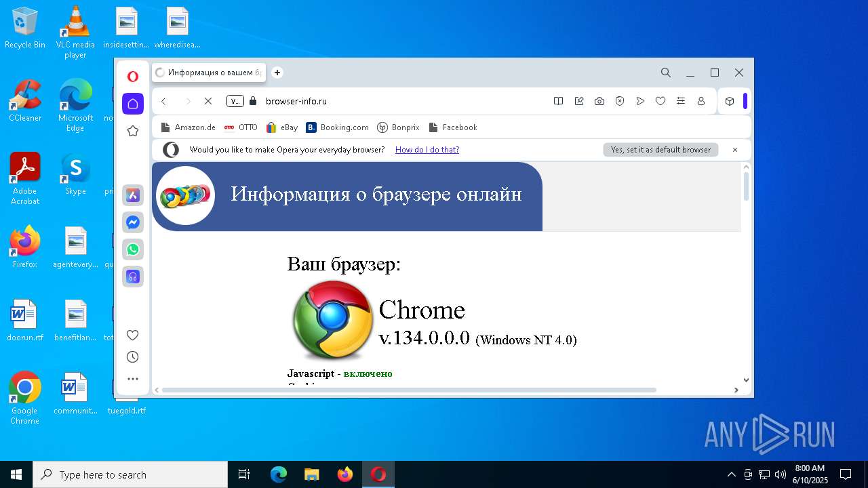Open the profile account icon

(x=701, y=101)
